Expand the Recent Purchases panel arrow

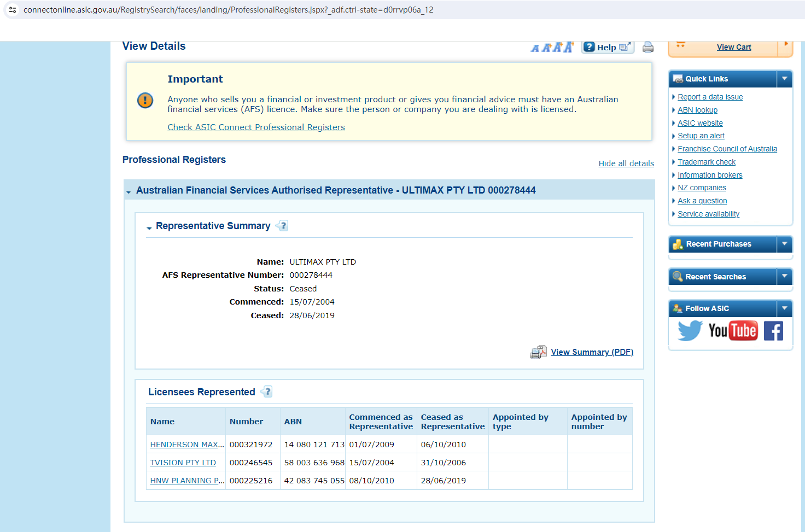pos(784,244)
